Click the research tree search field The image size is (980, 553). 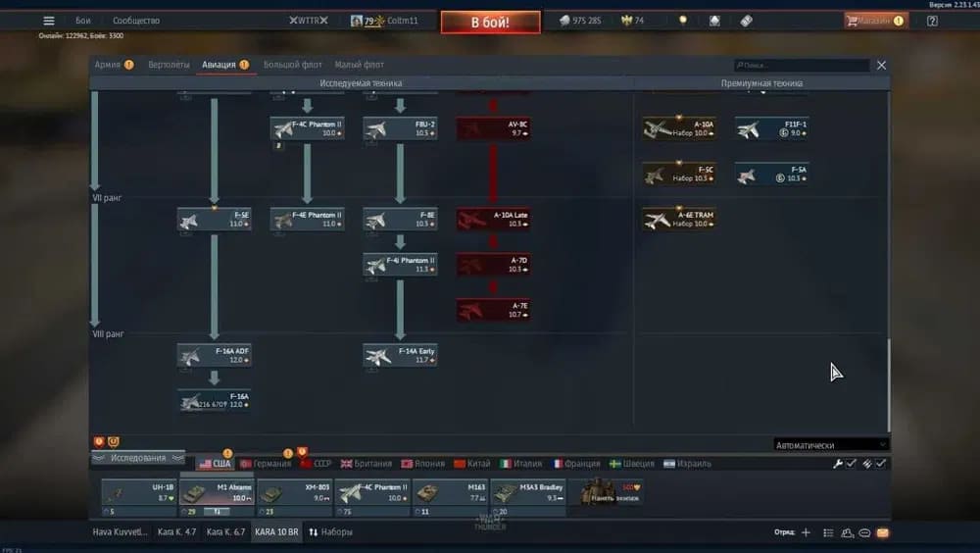pos(804,66)
